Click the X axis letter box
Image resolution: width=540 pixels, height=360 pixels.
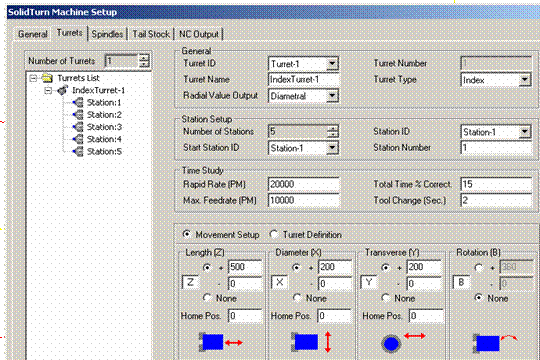point(280,282)
